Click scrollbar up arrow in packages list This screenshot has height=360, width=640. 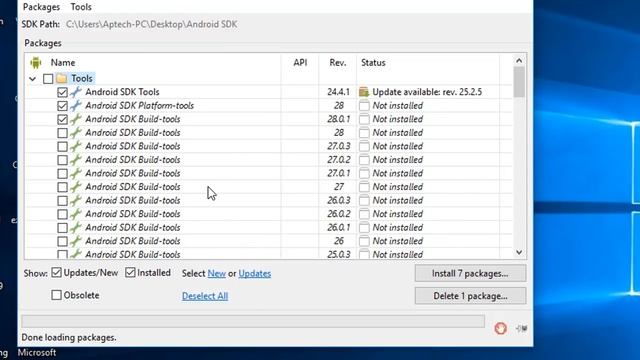519,61
